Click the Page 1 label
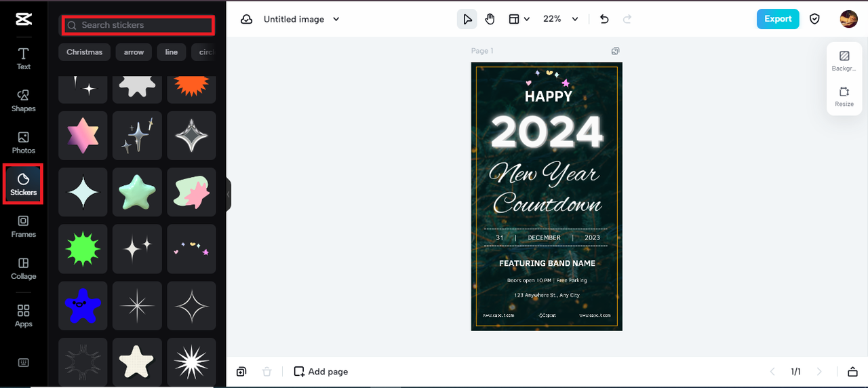This screenshot has width=868, height=388. [x=482, y=51]
